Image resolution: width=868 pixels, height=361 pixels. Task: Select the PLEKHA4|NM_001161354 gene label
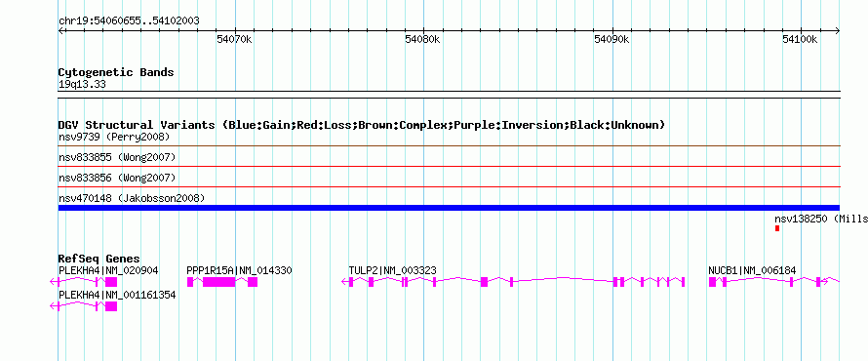point(117,295)
